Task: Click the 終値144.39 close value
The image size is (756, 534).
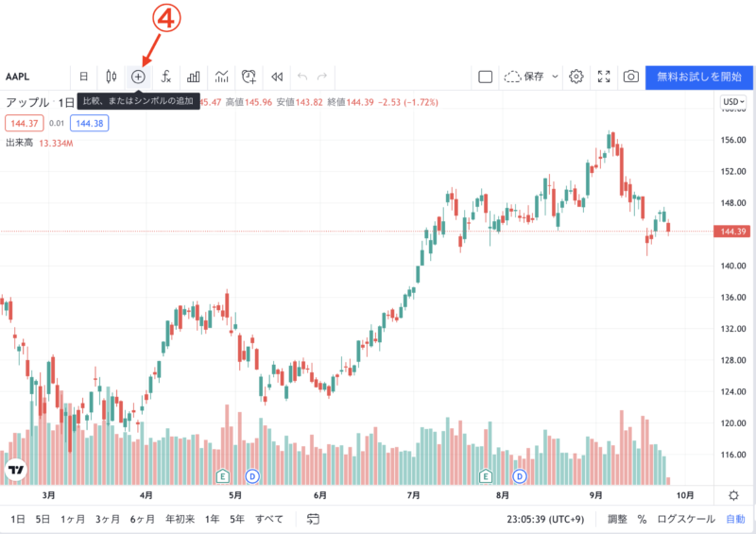Action: click(x=351, y=102)
